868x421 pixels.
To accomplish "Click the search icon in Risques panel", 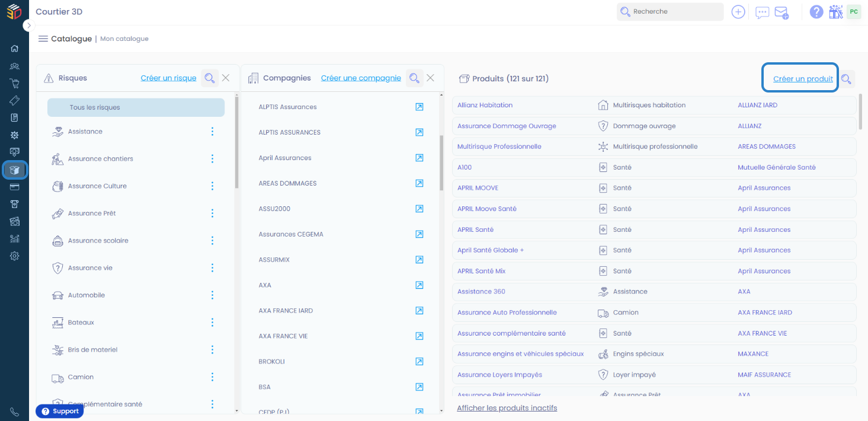I will [209, 78].
